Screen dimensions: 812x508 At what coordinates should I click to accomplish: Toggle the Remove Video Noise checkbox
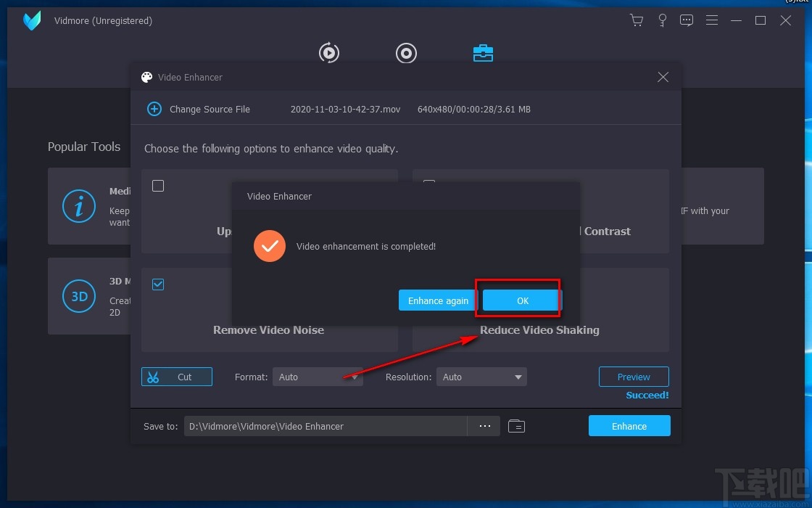point(158,284)
